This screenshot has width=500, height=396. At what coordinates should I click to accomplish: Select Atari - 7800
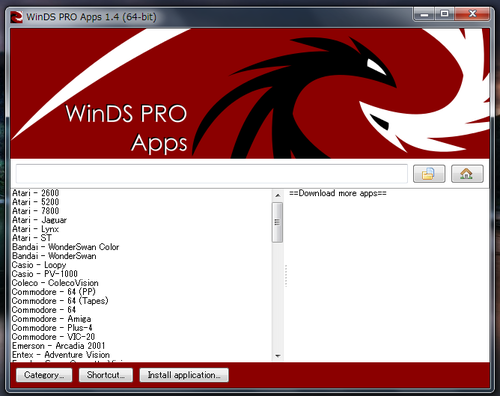pos(36,211)
